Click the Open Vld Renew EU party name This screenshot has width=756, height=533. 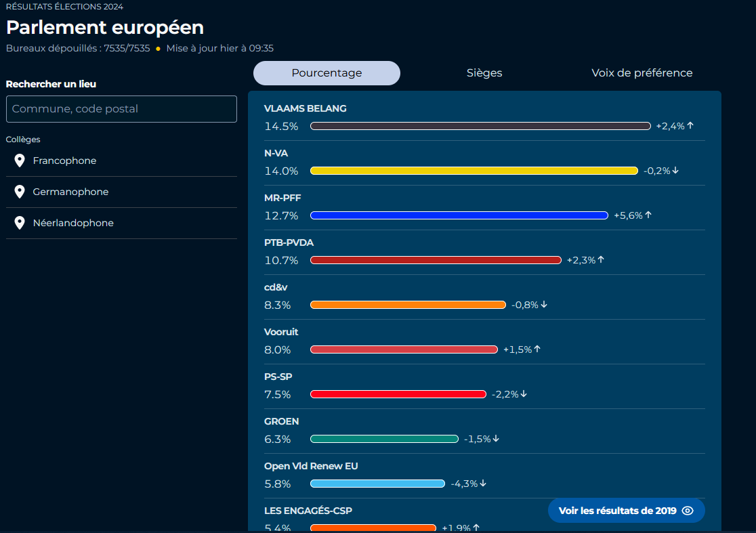(x=311, y=466)
